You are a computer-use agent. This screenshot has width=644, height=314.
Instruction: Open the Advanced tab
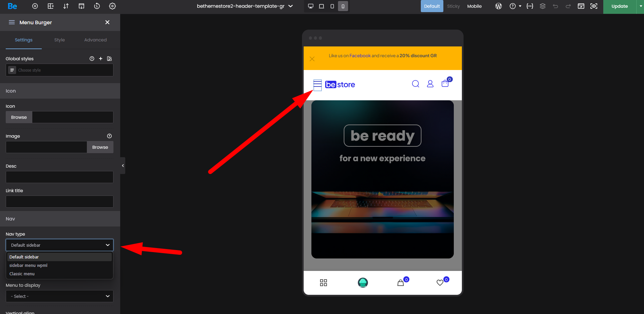point(95,40)
